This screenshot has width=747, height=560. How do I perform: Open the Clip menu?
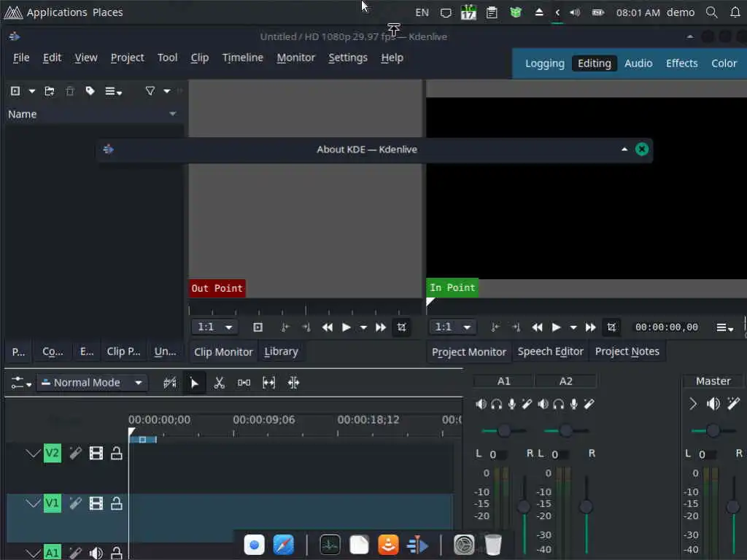200,58
